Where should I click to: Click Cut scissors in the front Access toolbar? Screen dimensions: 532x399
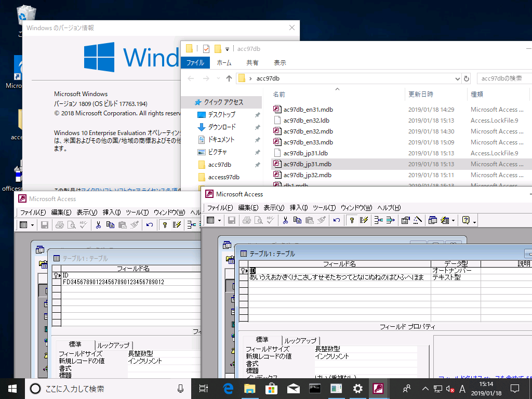[x=285, y=220]
